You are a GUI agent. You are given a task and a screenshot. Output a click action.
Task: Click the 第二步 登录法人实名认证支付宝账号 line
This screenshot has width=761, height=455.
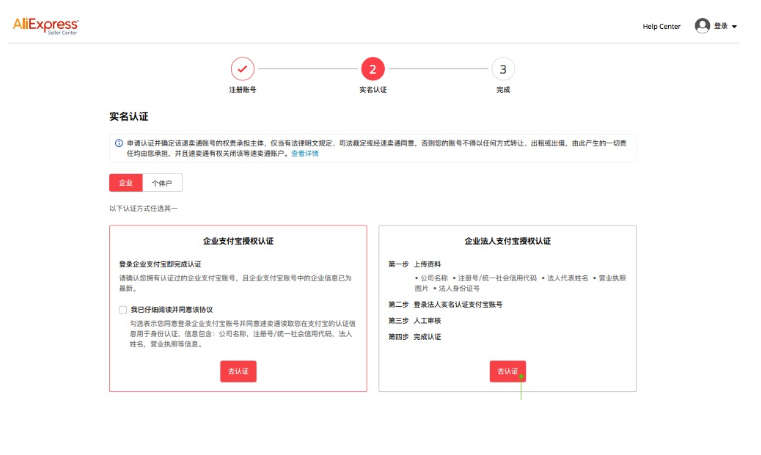pyautogui.click(x=445, y=305)
